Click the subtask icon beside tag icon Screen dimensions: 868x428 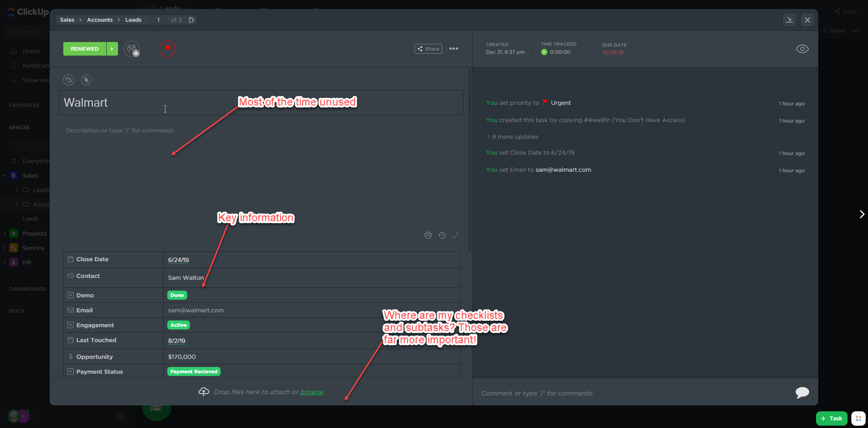tap(86, 80)
